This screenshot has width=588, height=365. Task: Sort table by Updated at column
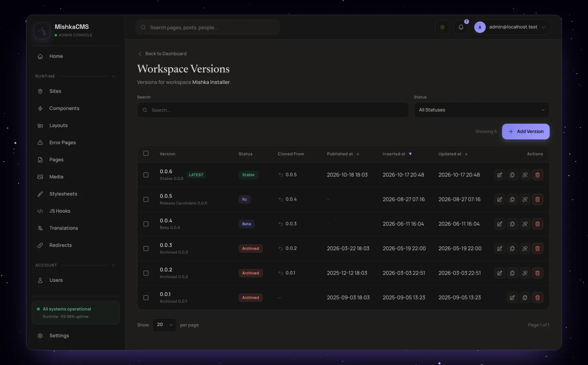coord(453,154)
